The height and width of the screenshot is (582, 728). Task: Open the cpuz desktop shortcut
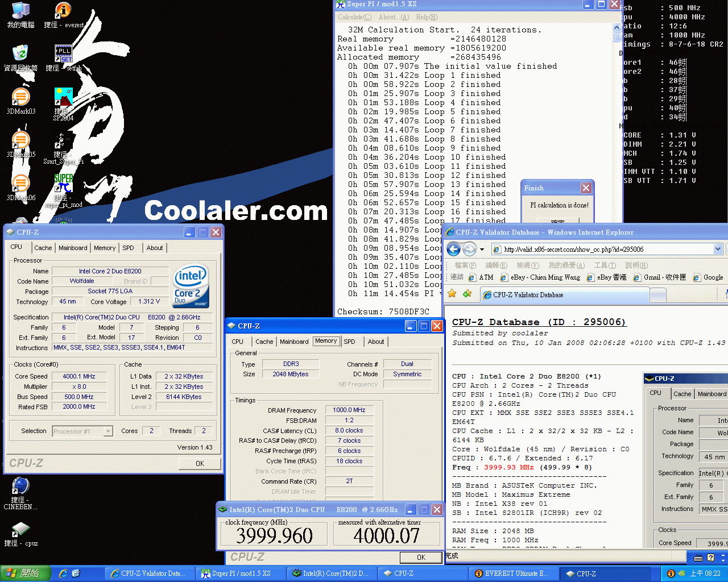(20, 534)
